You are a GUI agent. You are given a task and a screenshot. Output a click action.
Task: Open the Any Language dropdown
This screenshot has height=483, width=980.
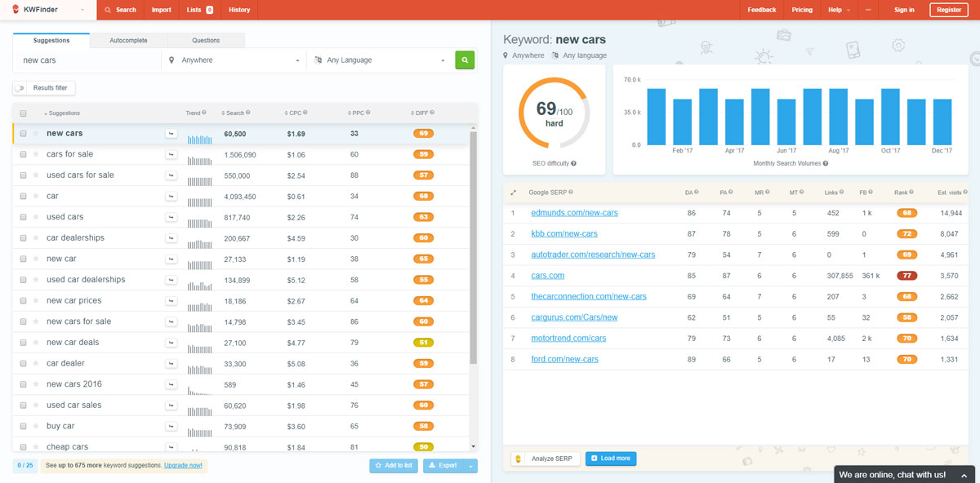378,60
